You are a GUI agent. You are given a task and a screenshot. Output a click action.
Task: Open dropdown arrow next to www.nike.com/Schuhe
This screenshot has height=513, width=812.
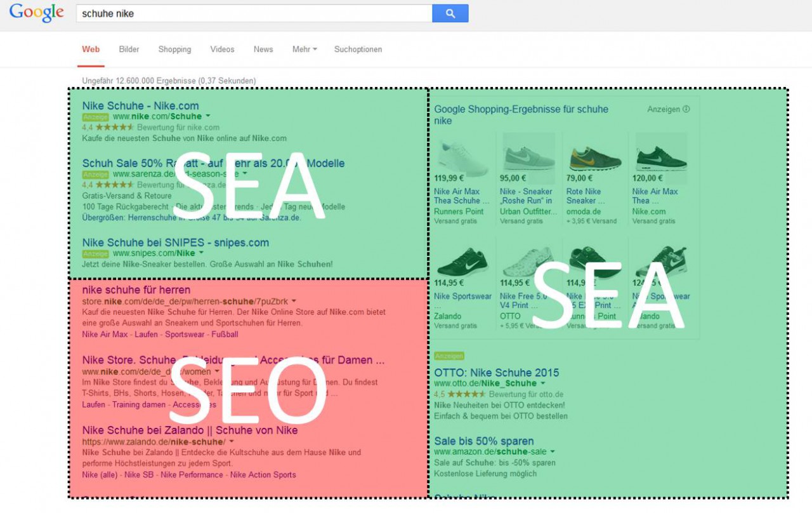coord(208,116)
